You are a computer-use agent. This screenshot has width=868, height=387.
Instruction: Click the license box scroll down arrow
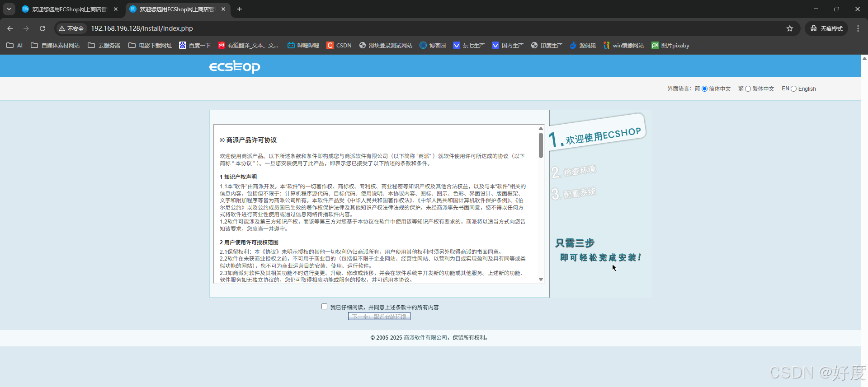[x=541, y=280]
